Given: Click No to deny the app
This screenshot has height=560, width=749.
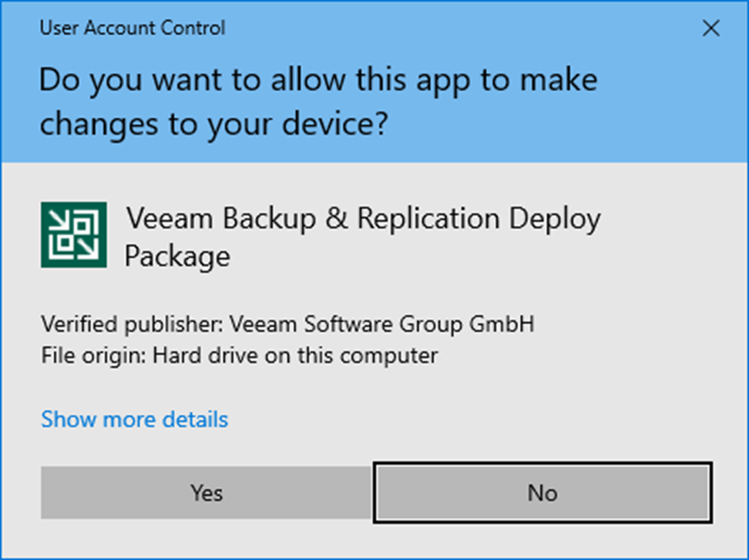Looking at the screenshot, I should (x=542, y=492).
